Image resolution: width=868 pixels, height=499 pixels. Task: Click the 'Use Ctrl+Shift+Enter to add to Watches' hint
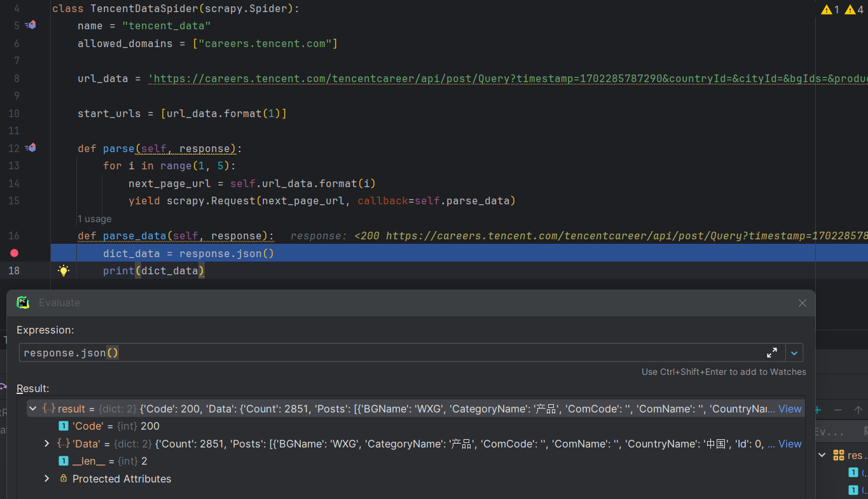click(x=724, y=372)
